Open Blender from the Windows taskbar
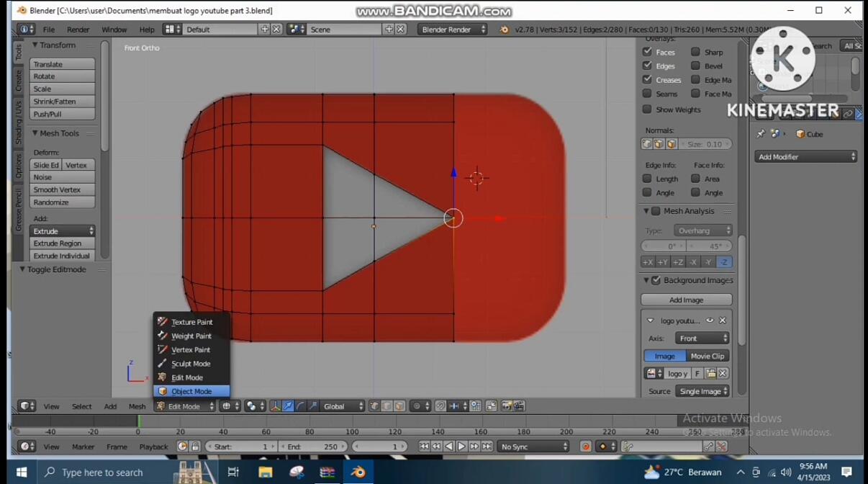868x484 pixels. 358,472
